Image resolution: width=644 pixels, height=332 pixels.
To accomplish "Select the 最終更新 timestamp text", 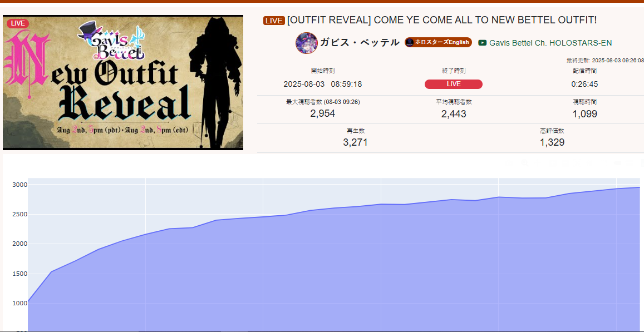I will [x=605, y=60].
